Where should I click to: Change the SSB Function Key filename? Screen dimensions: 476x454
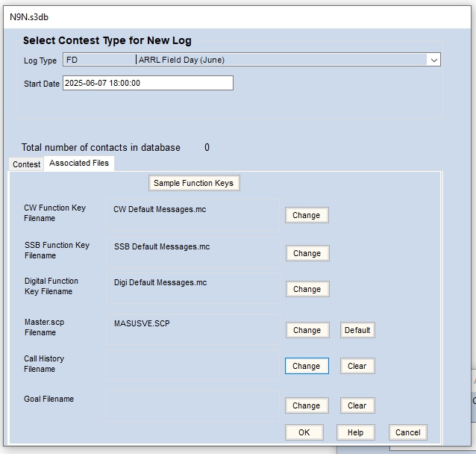tap(306, 253)
